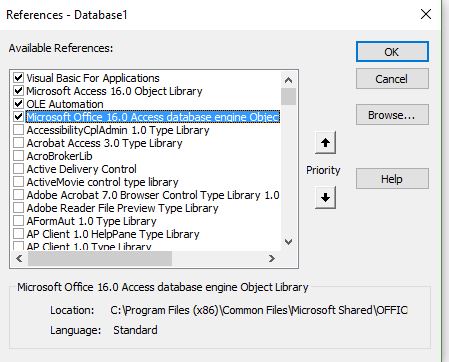Image resolution: width=449 pixels, height=362 pixels.
Task: Enable Active Delivery Control reference
Action: pos(18,169)
